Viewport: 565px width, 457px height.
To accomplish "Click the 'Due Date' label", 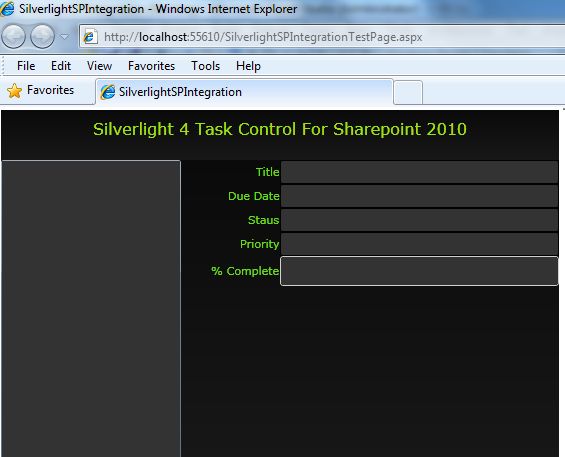I will coord(254,196).
